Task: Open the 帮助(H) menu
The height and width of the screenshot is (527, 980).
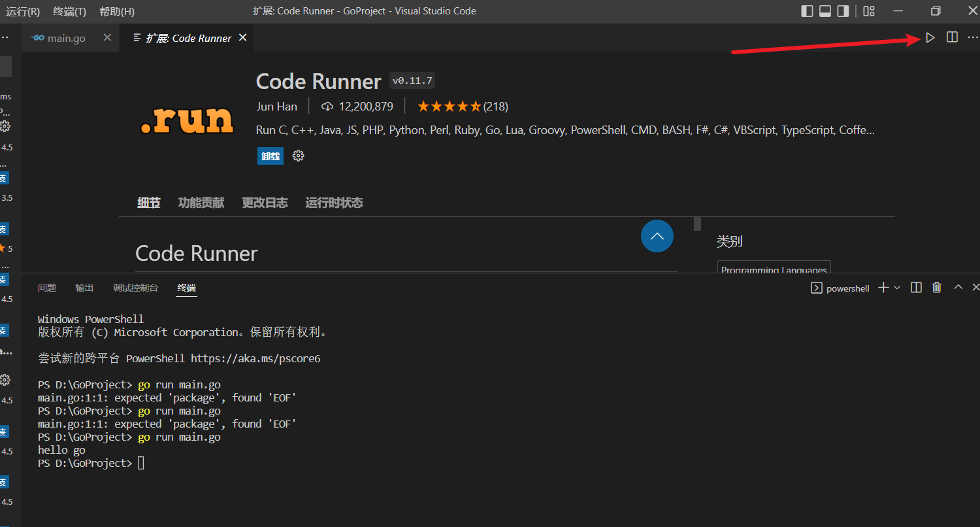Action: (x=117, y=11)
